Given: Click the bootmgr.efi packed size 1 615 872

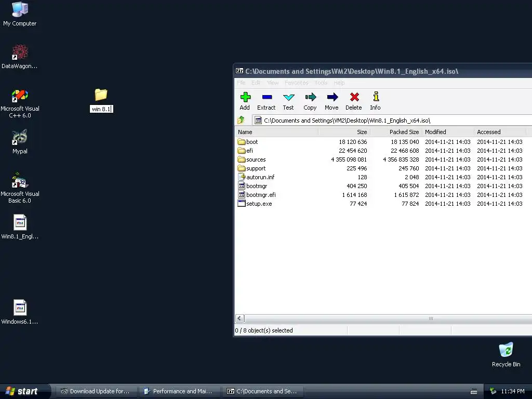Looking at the screenshot, I should coord(406,195).
